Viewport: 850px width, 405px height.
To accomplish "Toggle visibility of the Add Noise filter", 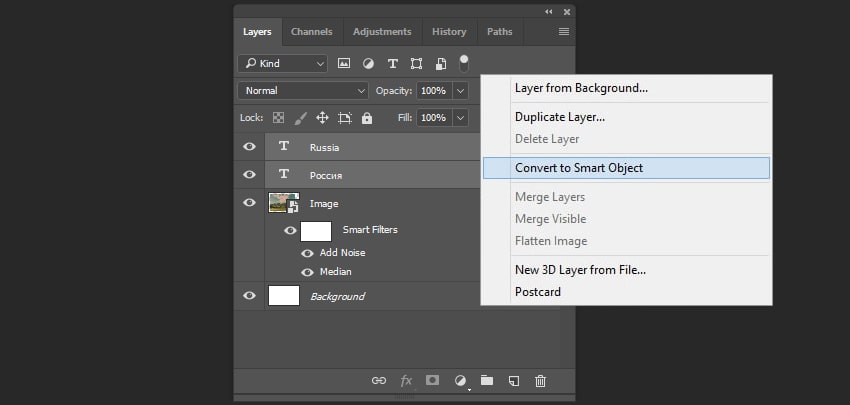I will pyautogui.click(x=308, y=253).
